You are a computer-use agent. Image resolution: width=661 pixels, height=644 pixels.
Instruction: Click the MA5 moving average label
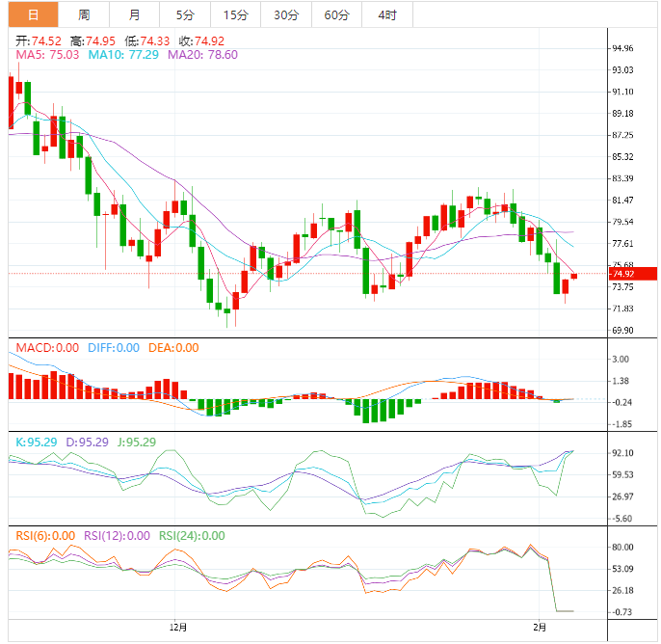pyautogui.click(x=48, y=55)
